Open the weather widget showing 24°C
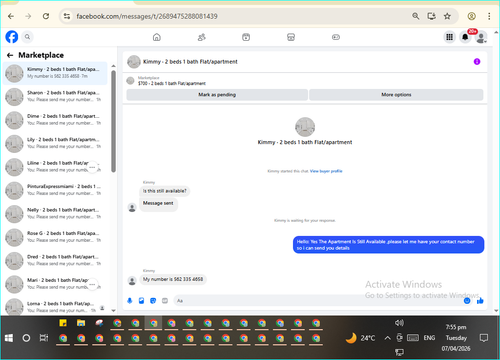The image size is (500, 360). click(360, 338)
